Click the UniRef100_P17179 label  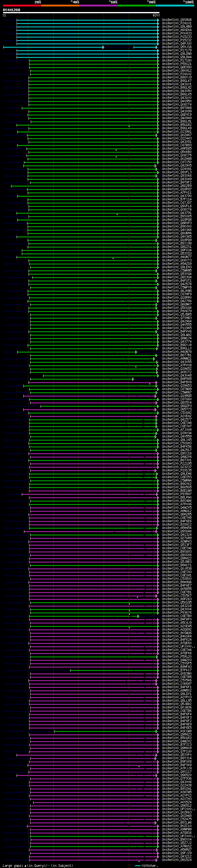(x=177, y=50)
